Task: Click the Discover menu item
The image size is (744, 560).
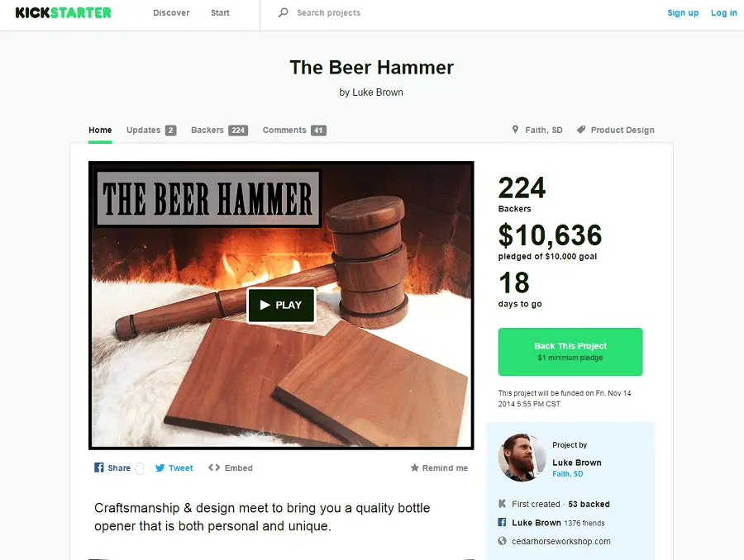Action: click(x=171, y=13)
